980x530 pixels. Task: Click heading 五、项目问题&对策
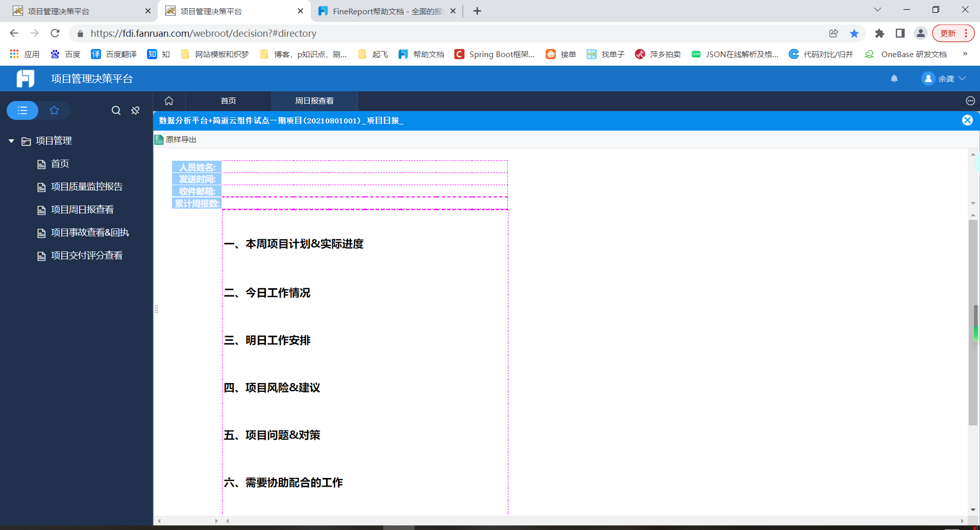click(272, 435)
